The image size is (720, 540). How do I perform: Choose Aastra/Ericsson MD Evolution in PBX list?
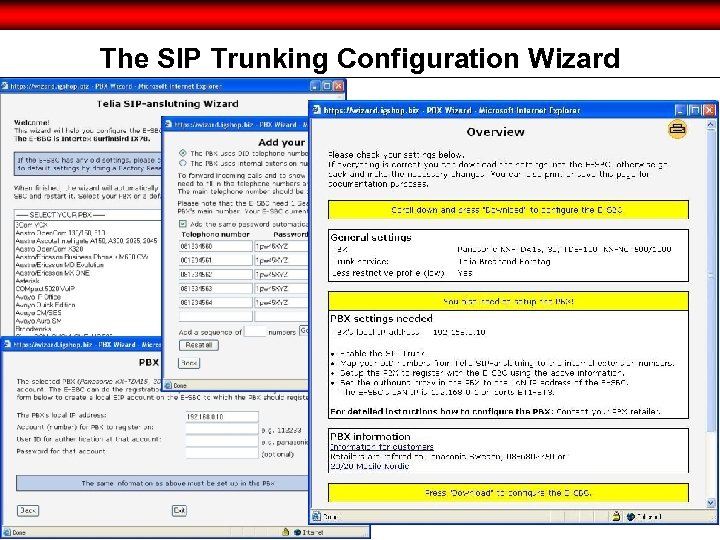point(60,264)
